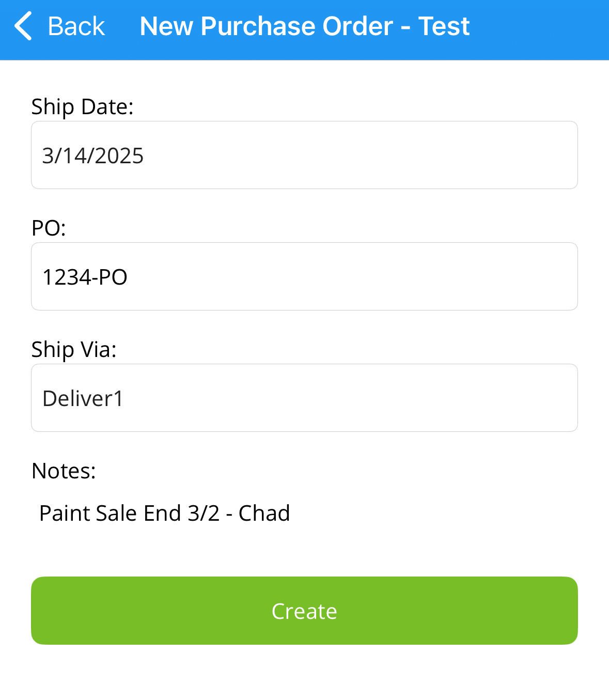Click into the Notes text area
Screen dimensions: 609x700
click(x=304, y=514)
